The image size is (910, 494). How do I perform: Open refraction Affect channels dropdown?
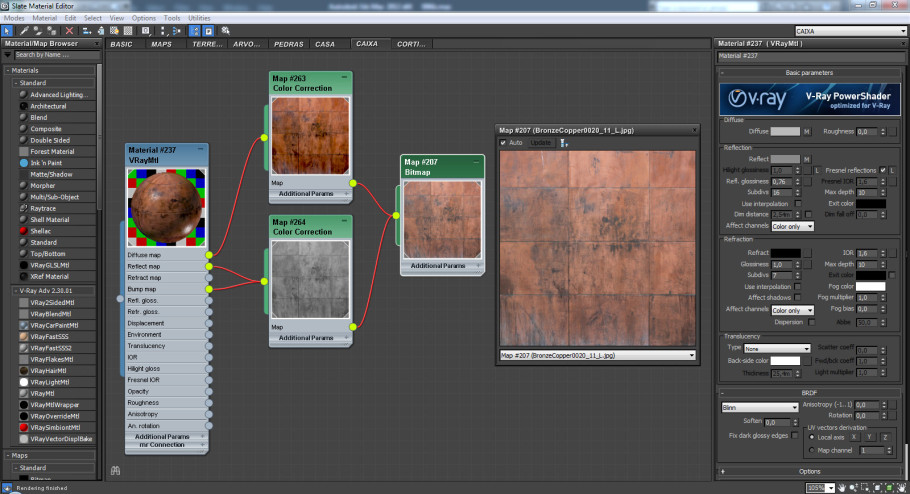click(x=792, y=311)
